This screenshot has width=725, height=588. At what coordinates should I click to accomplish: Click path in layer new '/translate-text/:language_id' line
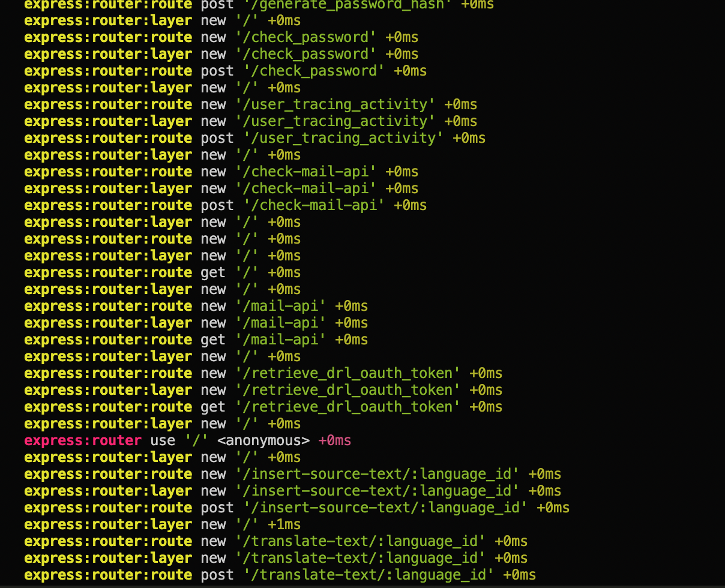pyautogui.click(x=361, y=558)
